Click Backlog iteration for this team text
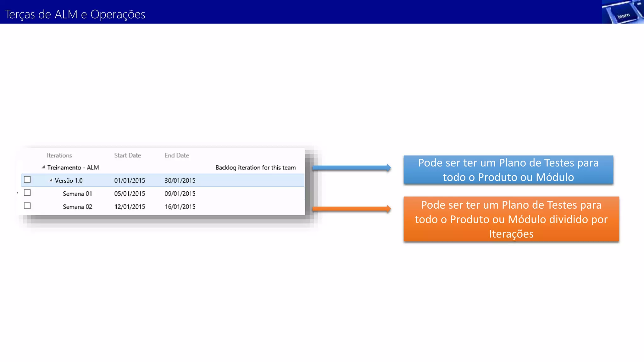The image size is (644, 362). (x=255, y=167)
